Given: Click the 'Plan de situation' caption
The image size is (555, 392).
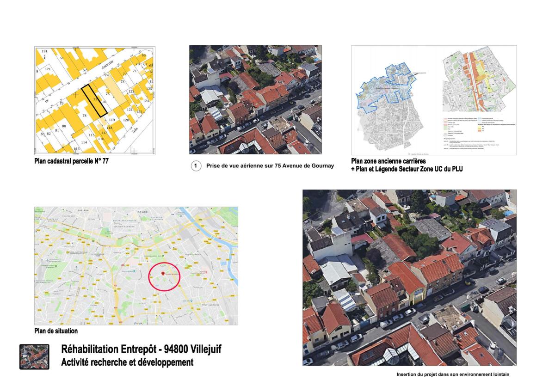Looking at the screenshot, I should click(x=56, y=331).
